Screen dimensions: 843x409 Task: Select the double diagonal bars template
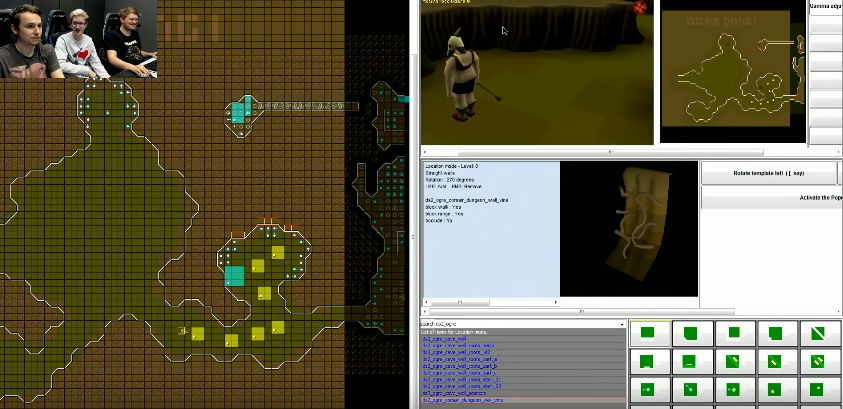(x=820, y=361)
